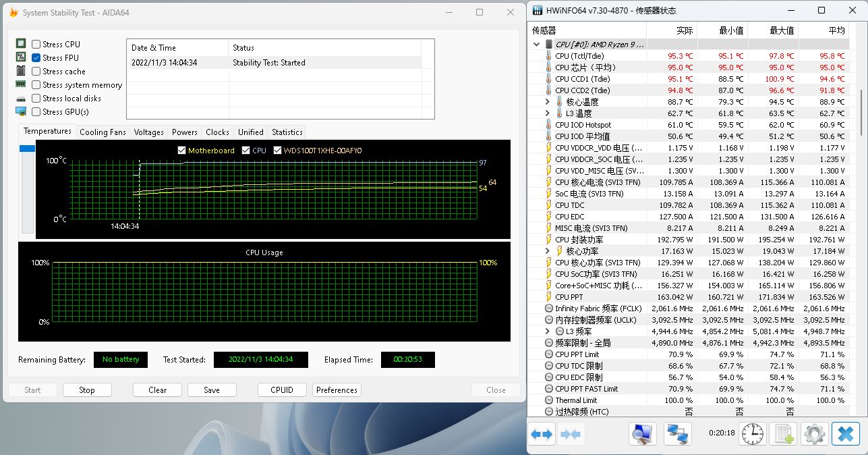Toggle the WDS100T1XHE-00AFY0 graph checkbox
This screenshot has height=455, width=868.
tap(278, 151)
